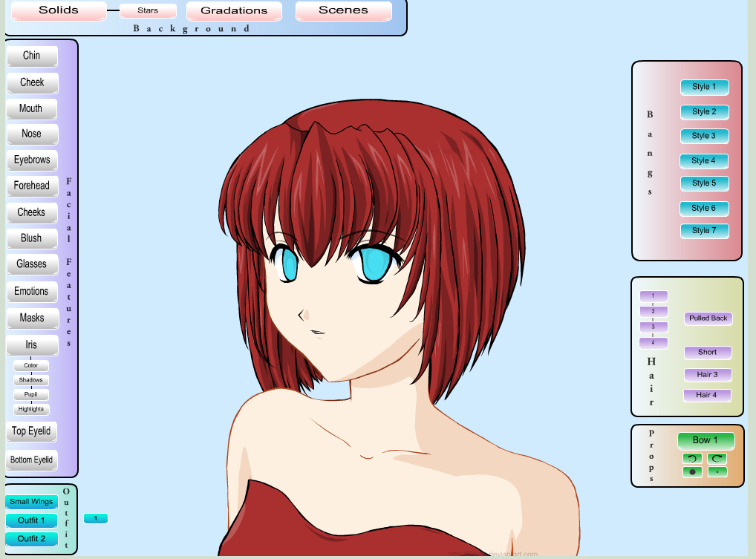Open the Solids background options

pos(59,10)
